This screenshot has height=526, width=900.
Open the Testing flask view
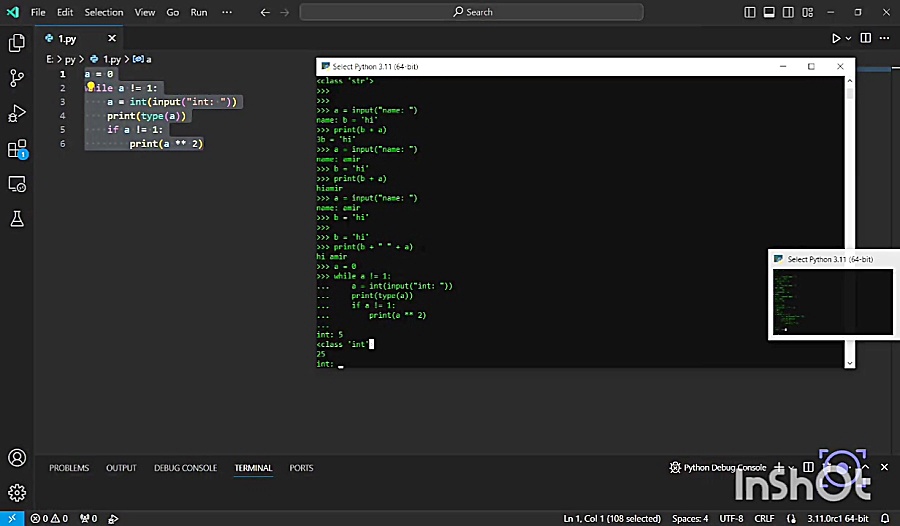[x=17, y=219]
